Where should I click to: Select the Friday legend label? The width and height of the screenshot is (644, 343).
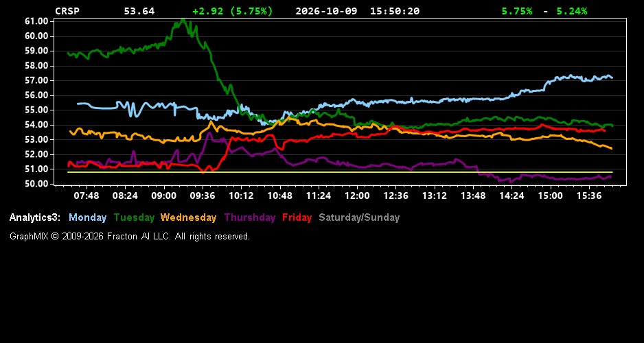(x=297, y=217)
